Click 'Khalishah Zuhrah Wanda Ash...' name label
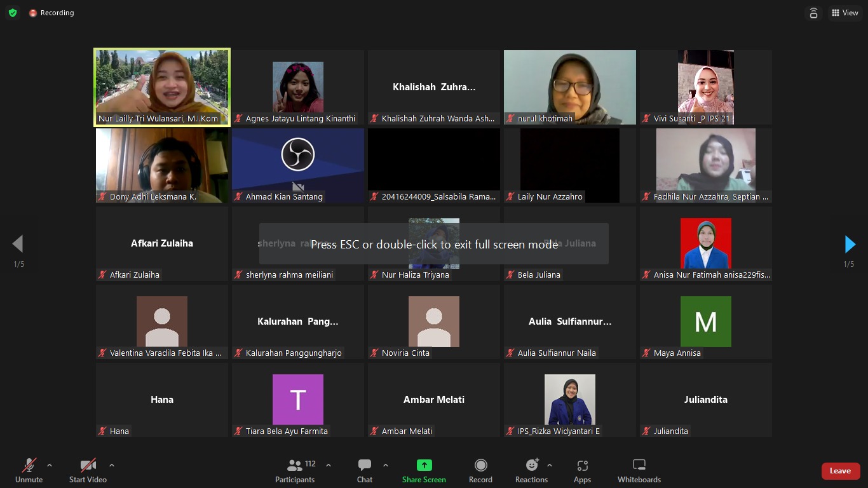 (438, 118)
